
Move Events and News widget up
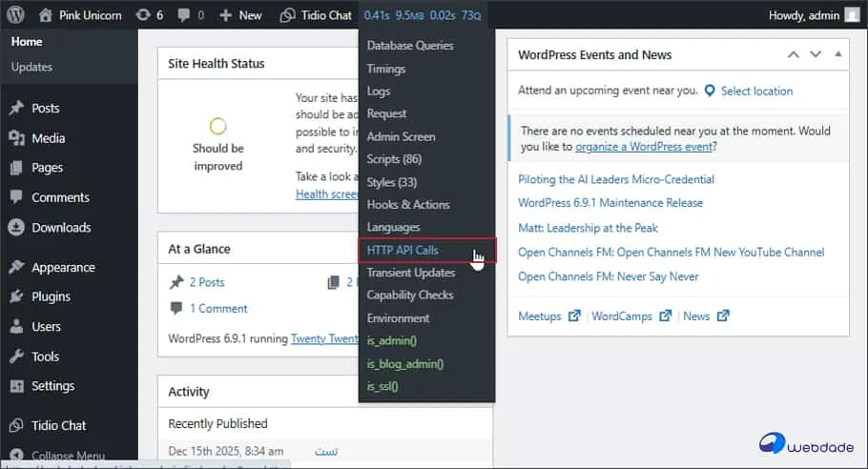[793, 55]
